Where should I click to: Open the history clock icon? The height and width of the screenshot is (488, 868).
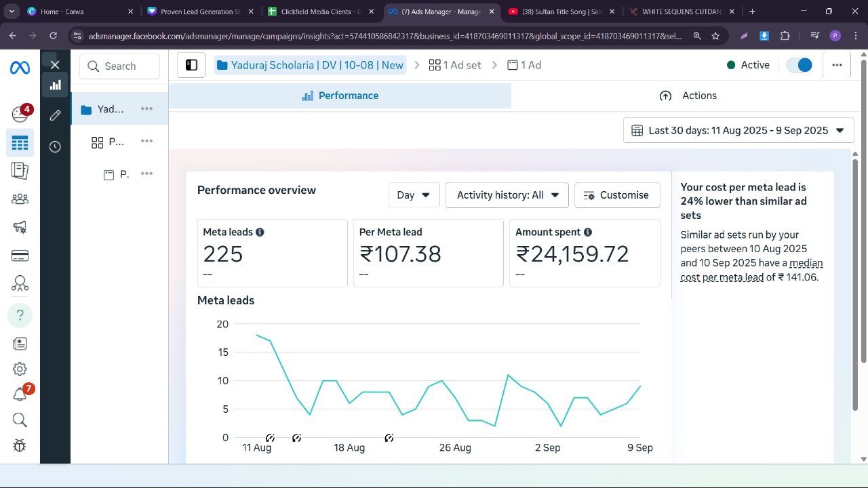[x=55, y=146]
